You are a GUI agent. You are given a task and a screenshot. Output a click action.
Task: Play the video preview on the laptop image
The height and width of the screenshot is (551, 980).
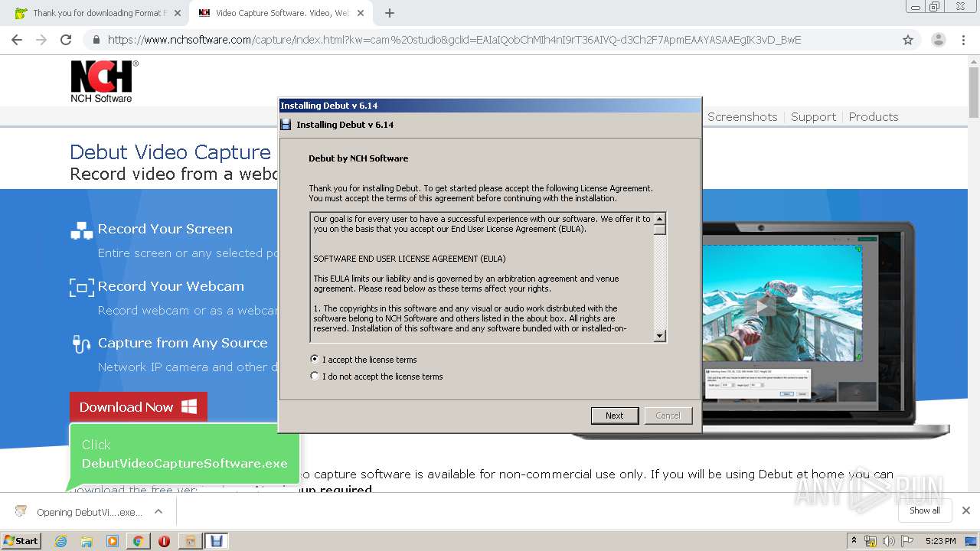pyautogui.click(x=761, y=306)
